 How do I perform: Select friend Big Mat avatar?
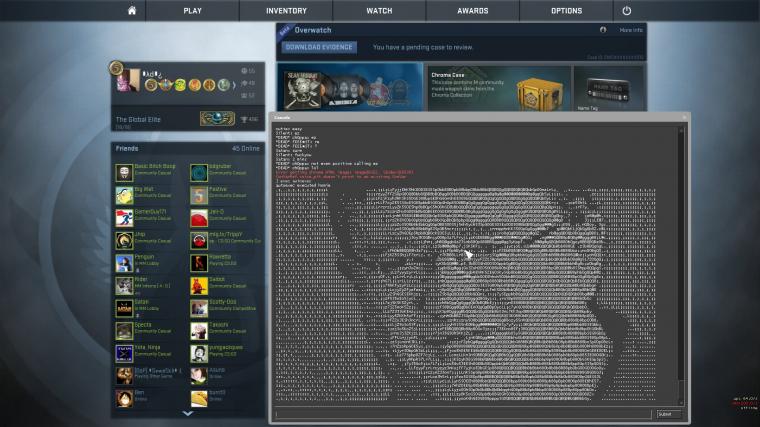(x=124, y=195)
